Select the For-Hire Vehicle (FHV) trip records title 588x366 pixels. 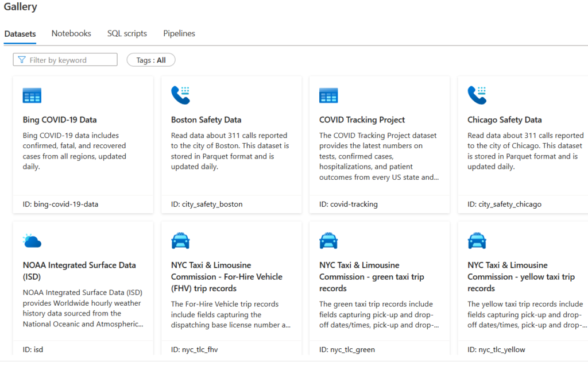(226, 277)
